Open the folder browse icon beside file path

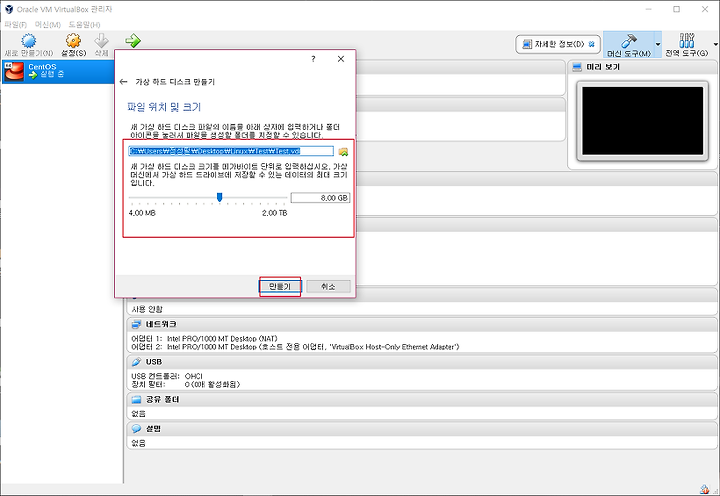[x=343, y=152]
